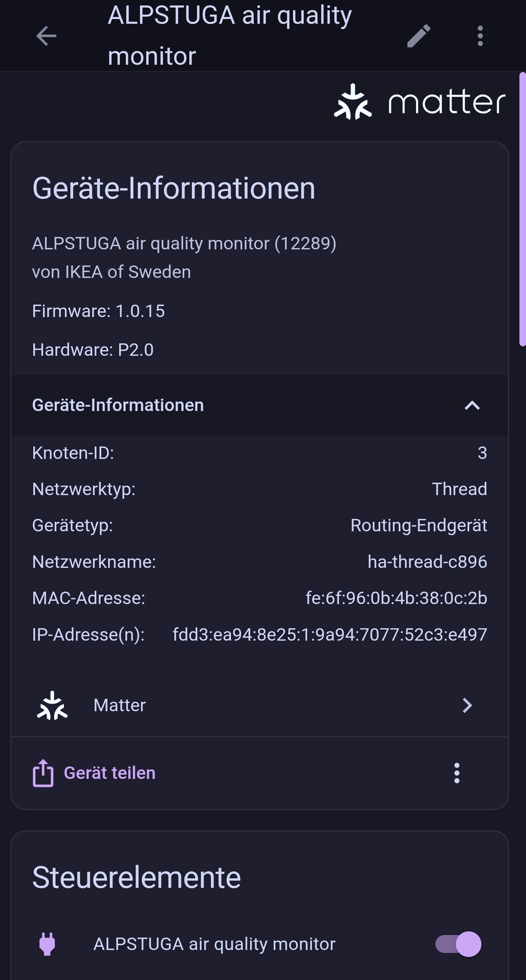
Task: Open three-dot menu next to Gerät teilen
Action: tap(457, 773)
